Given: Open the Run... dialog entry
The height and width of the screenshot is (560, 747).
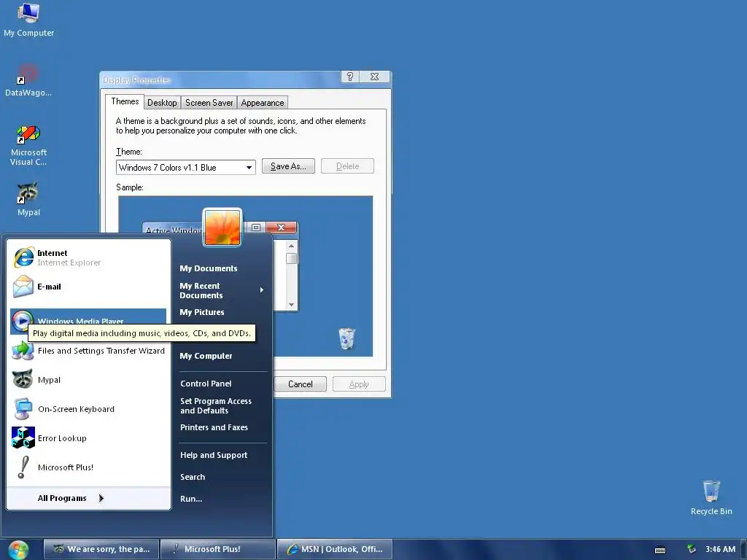Looking at the screenshot, I should point(191,499).
